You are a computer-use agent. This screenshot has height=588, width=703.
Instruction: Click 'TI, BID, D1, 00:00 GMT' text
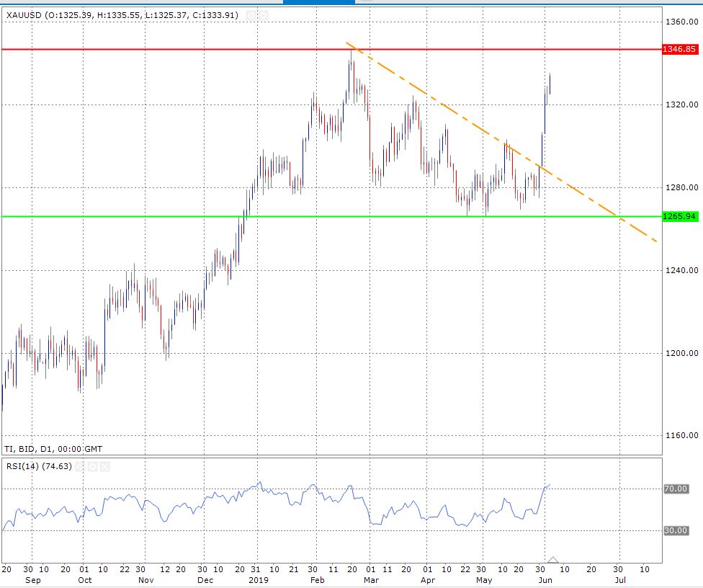54,449
